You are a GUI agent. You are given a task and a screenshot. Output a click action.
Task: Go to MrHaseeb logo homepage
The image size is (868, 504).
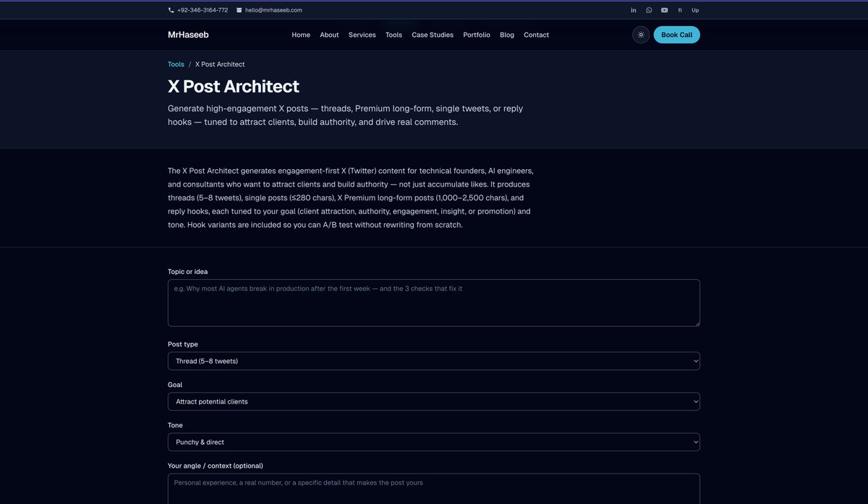click(x=188, y=35)
